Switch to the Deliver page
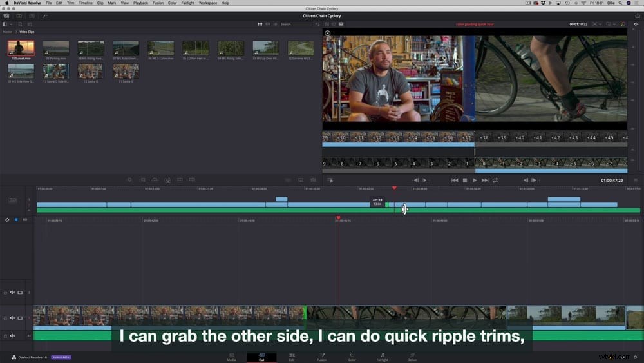 tap(412, 357)
